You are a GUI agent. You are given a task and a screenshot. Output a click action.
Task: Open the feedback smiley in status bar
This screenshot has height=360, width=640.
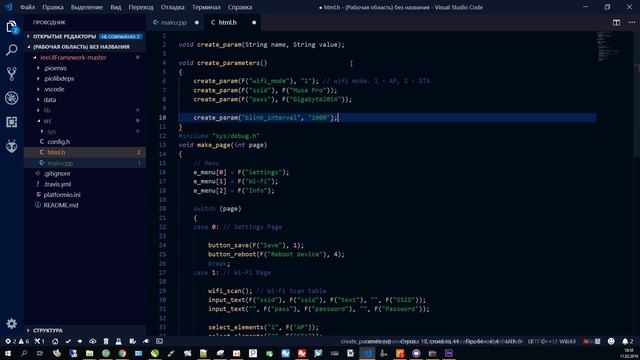click(x=611, y=341)
